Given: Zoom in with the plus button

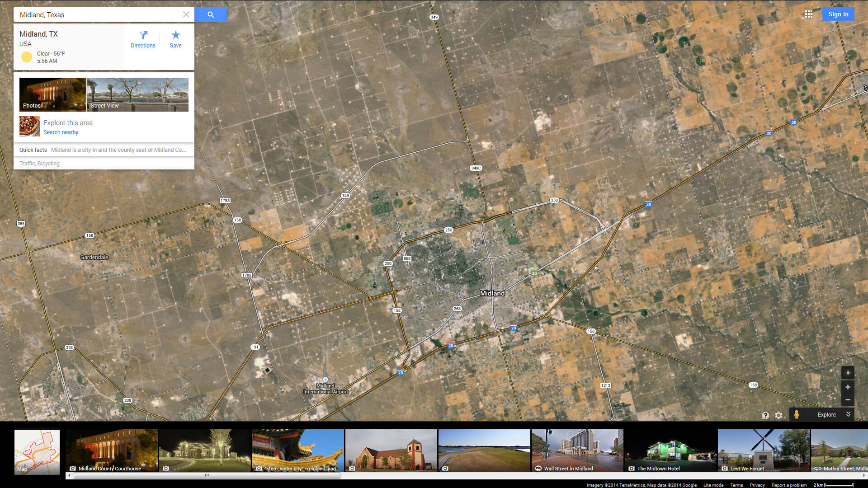Looking at the screenshot, I should [x=848, y=387].
